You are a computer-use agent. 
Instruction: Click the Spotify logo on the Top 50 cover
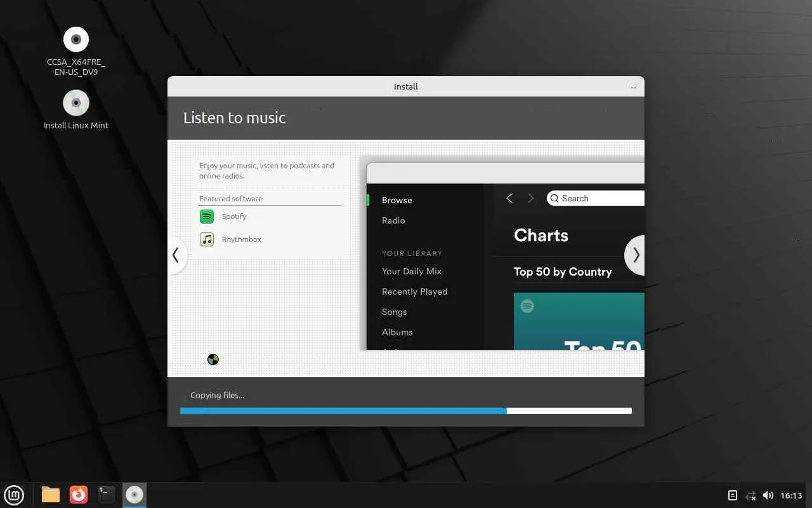point(527,307)
